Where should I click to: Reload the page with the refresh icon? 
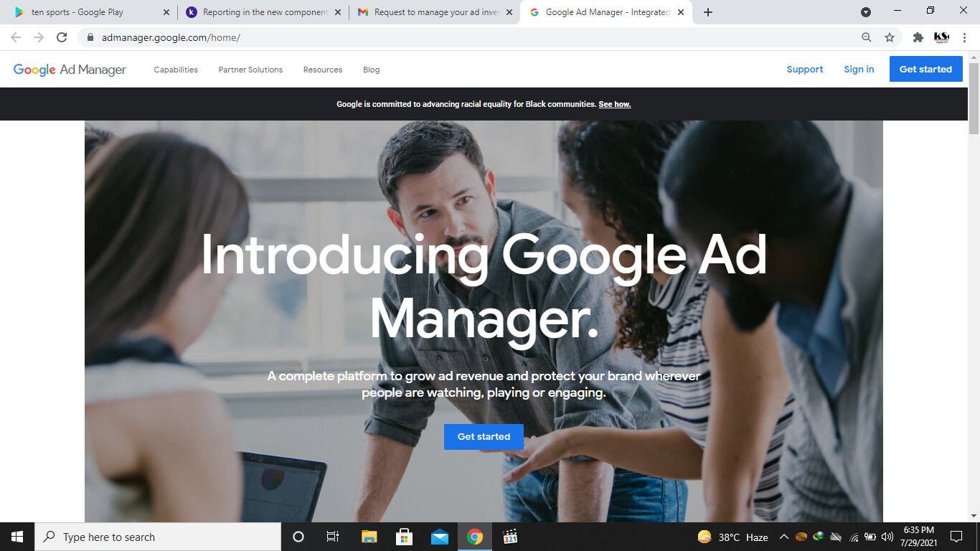click(62, 37)
